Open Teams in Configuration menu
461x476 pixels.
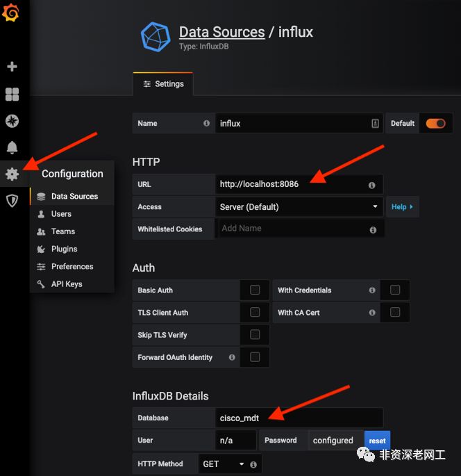point(72,231)
